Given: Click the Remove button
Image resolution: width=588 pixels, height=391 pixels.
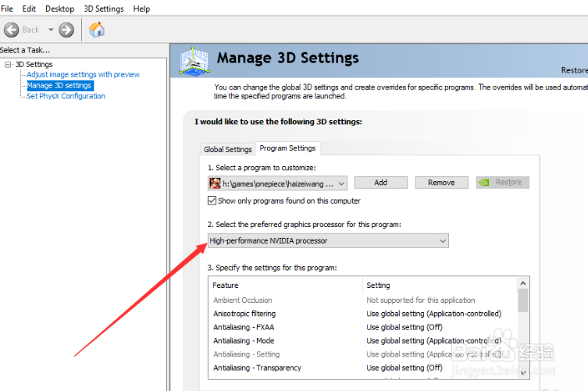Looking at the screenshot, I should pyautogui.click(x=441, y=183).
